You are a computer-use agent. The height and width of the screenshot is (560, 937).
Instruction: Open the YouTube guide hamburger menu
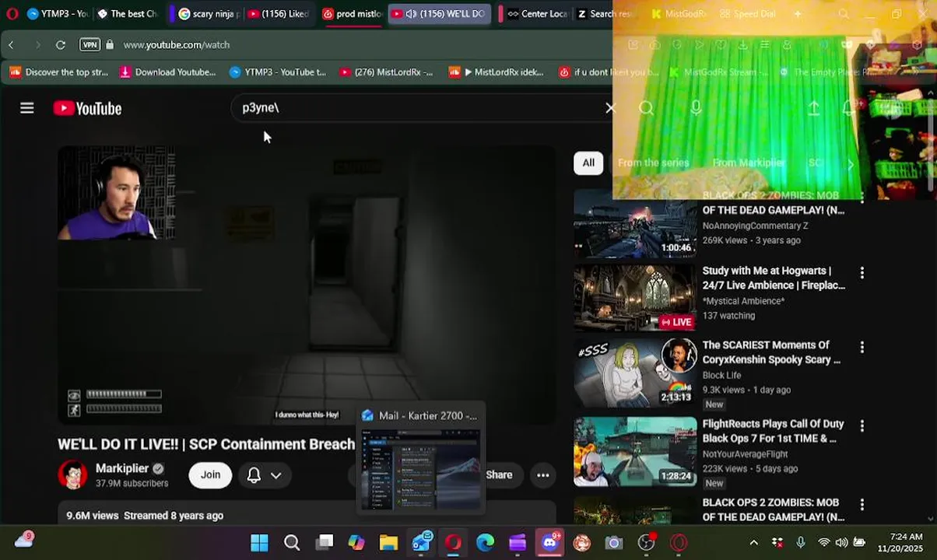point(27,108)
